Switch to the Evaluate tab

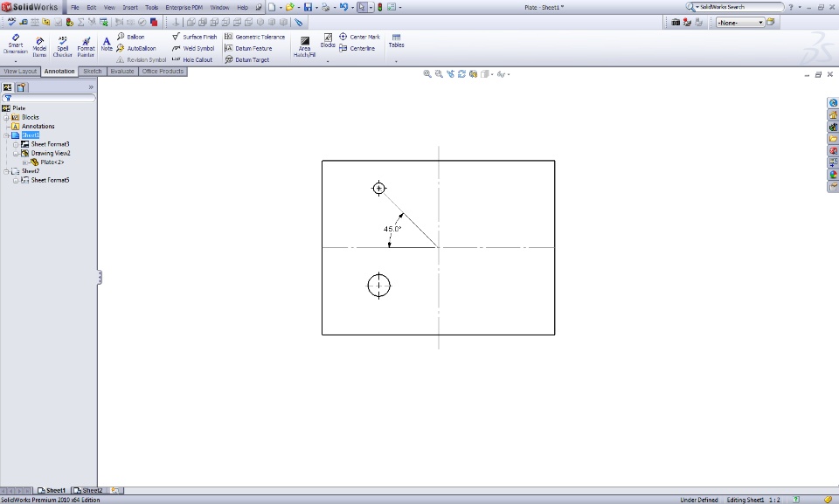(122, 71)
